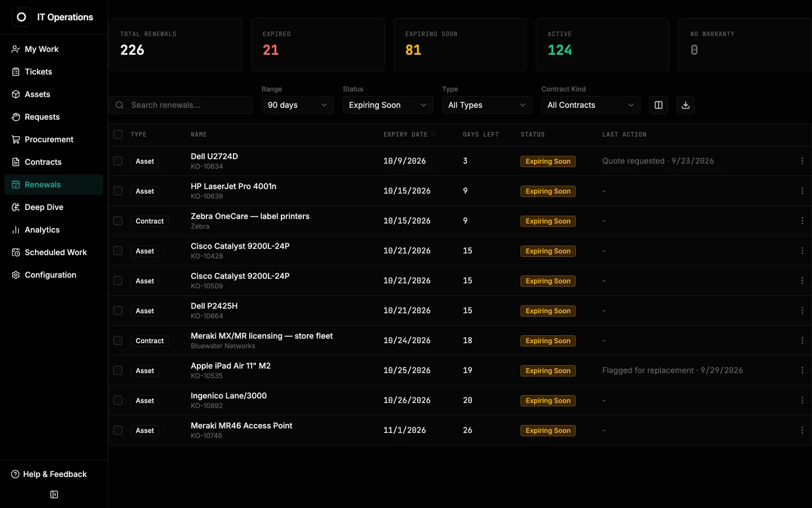Open the Range 90 days dropdown
The width and height of the screenshot is (812, 508).
coord(298,105)
